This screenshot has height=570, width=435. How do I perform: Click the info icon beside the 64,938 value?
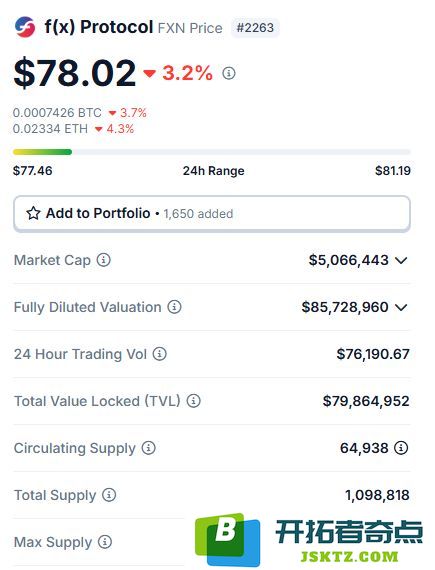click(401, 448)
